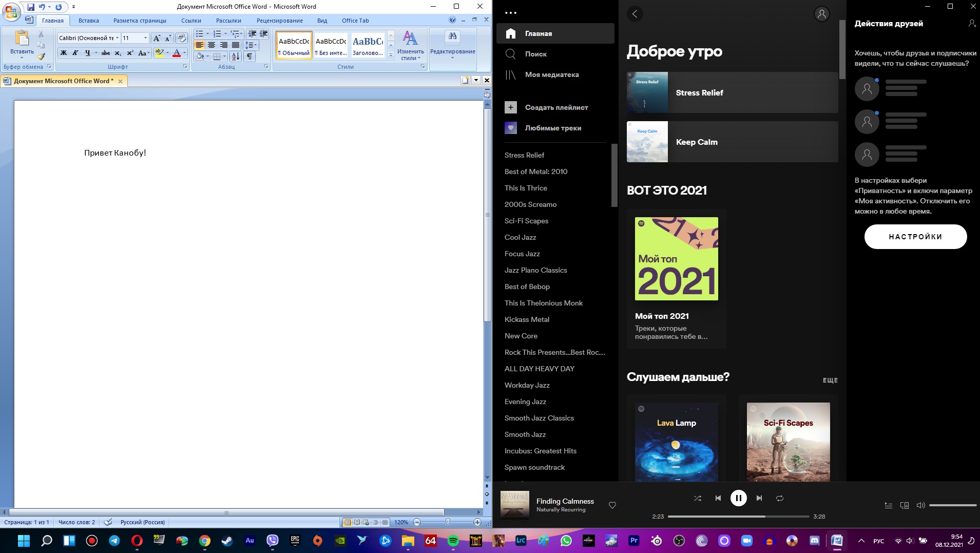The height and width of the screenshot is (553, 980).
Task: Show paragraph marks with the pilcrow icon
Action: click(249, 56)
